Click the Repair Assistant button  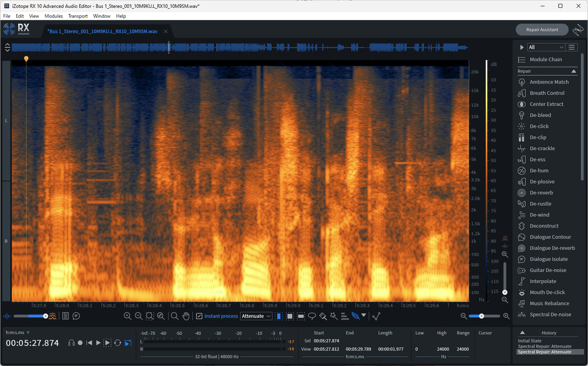542,30
